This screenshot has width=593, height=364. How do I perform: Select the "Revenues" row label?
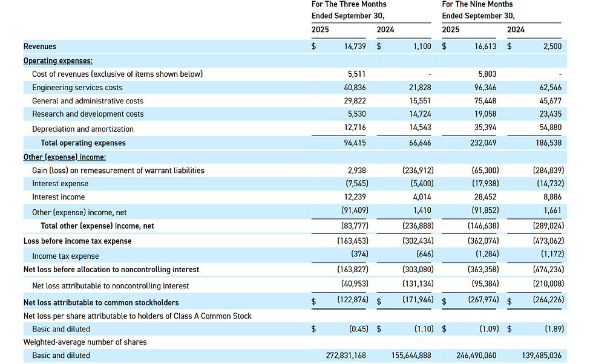click(x=40, y=47)
